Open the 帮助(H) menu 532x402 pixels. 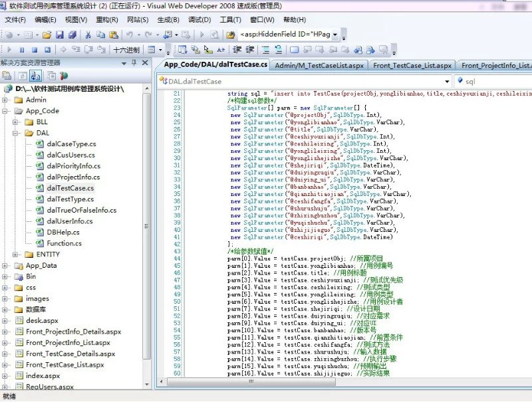295,20
